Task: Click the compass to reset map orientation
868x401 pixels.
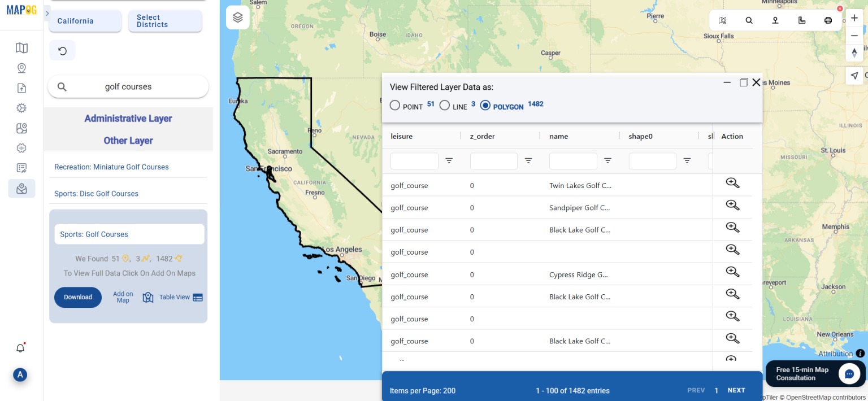Action: [855, 53]
